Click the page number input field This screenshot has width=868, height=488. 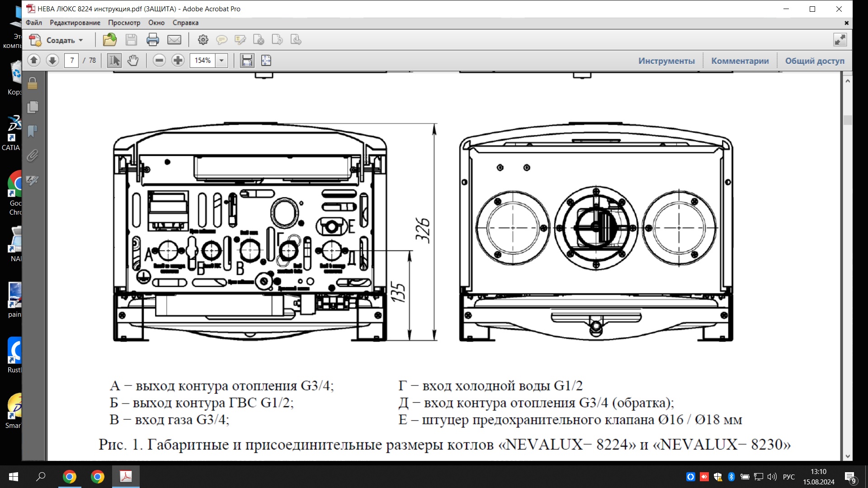71,60
